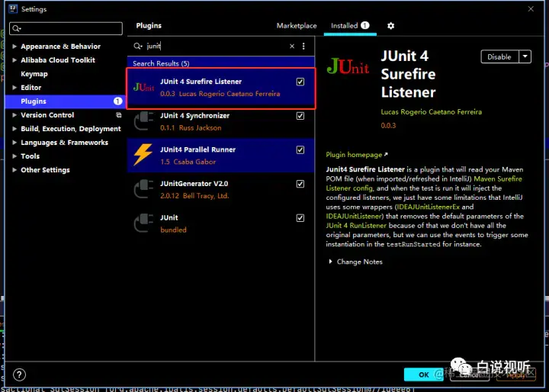Image resolution: width=549 pixels, height=392 pixels.
Task: Click the JUnit 4 Surefire Listener logo in list
Action: (x=143, y=87)
